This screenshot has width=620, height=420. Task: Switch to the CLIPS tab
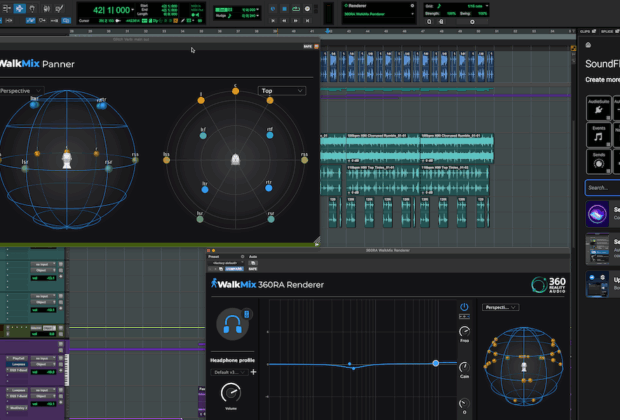pyautogui.click(x=586, y=31)
